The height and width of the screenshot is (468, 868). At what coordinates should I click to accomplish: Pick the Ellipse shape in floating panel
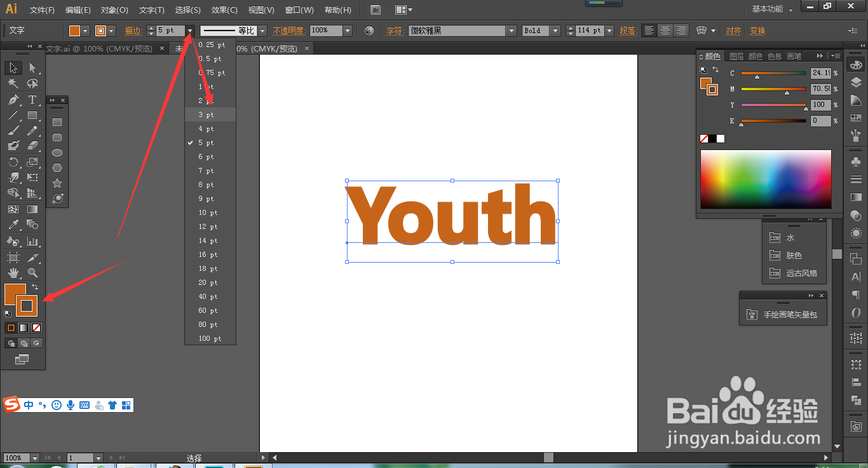pyautogui.click(x=57, y=153)
